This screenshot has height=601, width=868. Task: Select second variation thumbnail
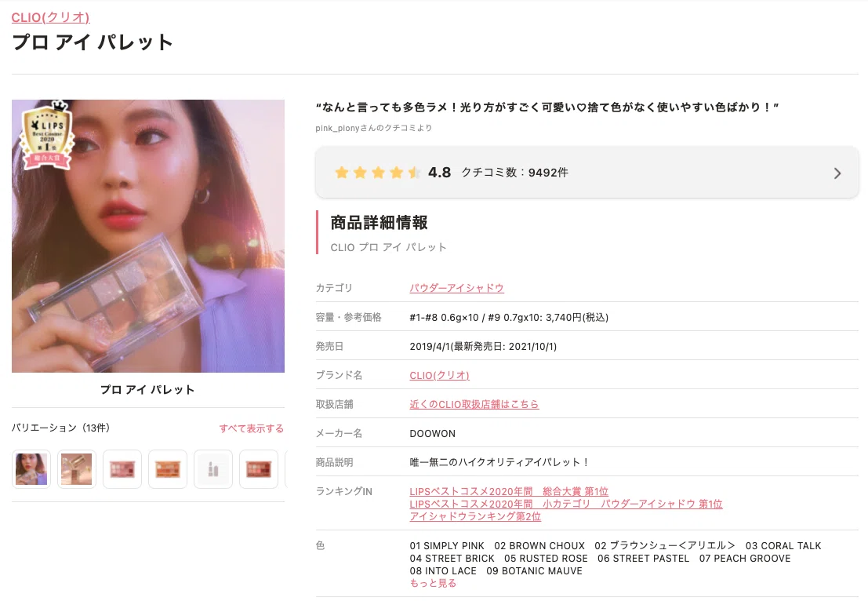(x=76, y=469)
